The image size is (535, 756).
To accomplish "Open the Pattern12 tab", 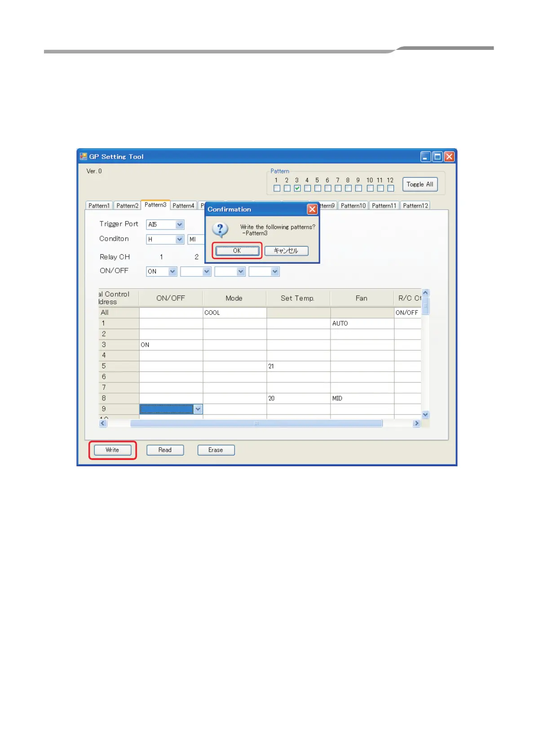I will [x=416, y=206].
